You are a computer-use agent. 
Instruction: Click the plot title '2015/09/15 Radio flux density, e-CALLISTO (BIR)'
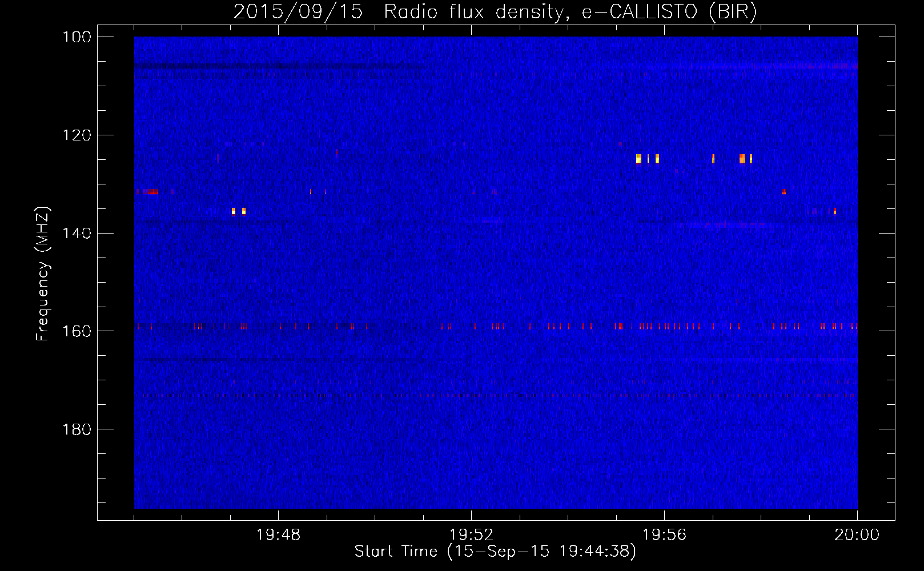[x=495, y=11]
